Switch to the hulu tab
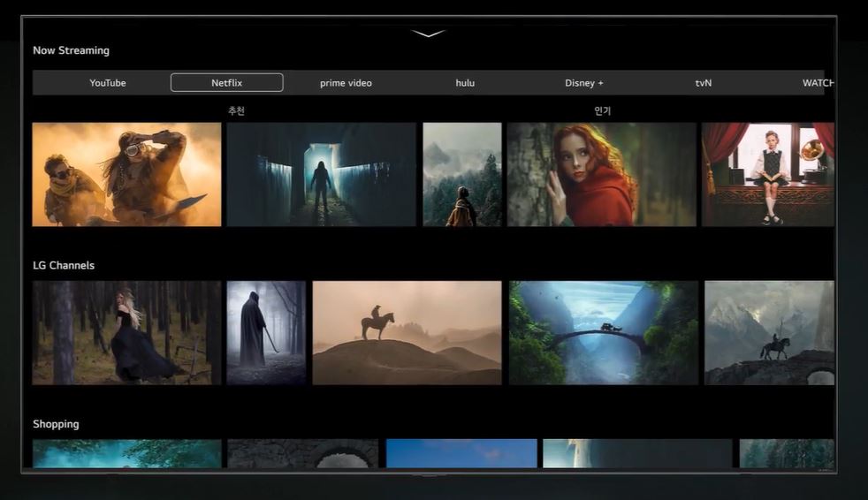The height and width of the screenshot is (500, 868). pyautogui.click(x=465, y=83)
